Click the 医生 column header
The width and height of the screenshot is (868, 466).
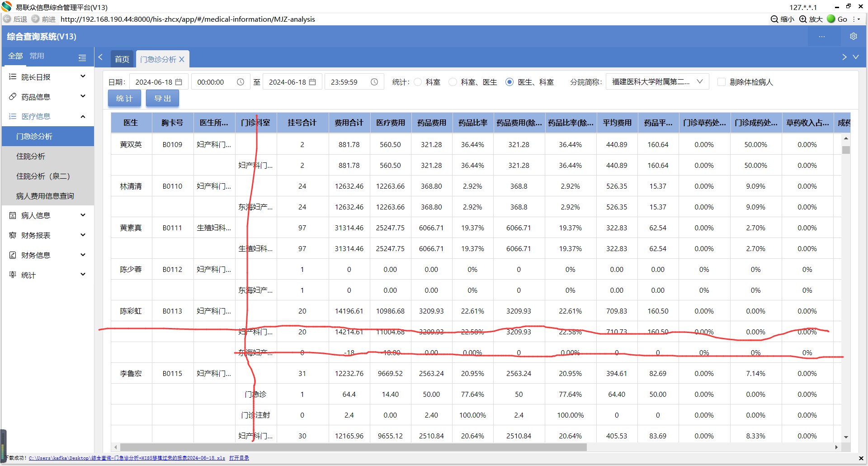click(131, 123)
